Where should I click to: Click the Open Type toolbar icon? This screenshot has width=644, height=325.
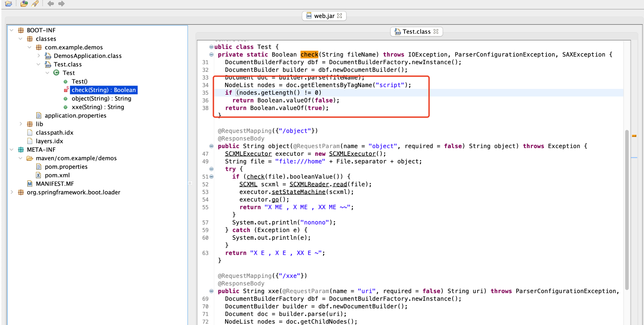coord(24,4)
